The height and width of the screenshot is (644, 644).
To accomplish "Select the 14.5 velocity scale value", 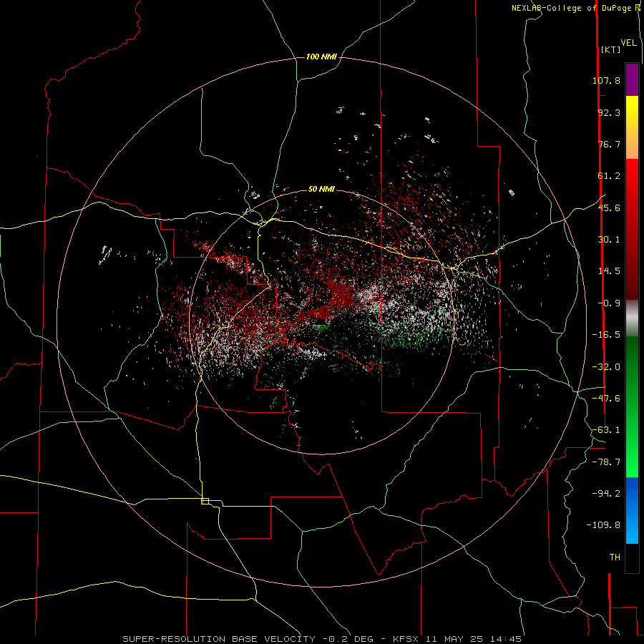I will tap(609, 271).
